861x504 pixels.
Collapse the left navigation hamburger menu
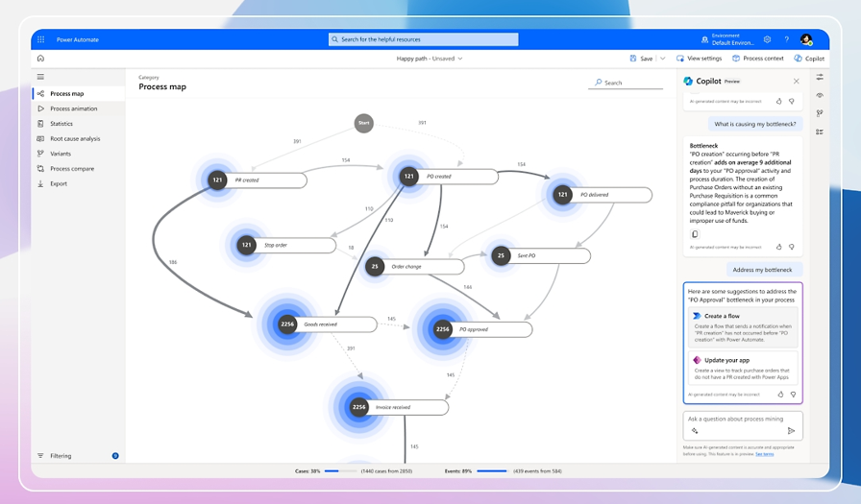click(40, 77)
